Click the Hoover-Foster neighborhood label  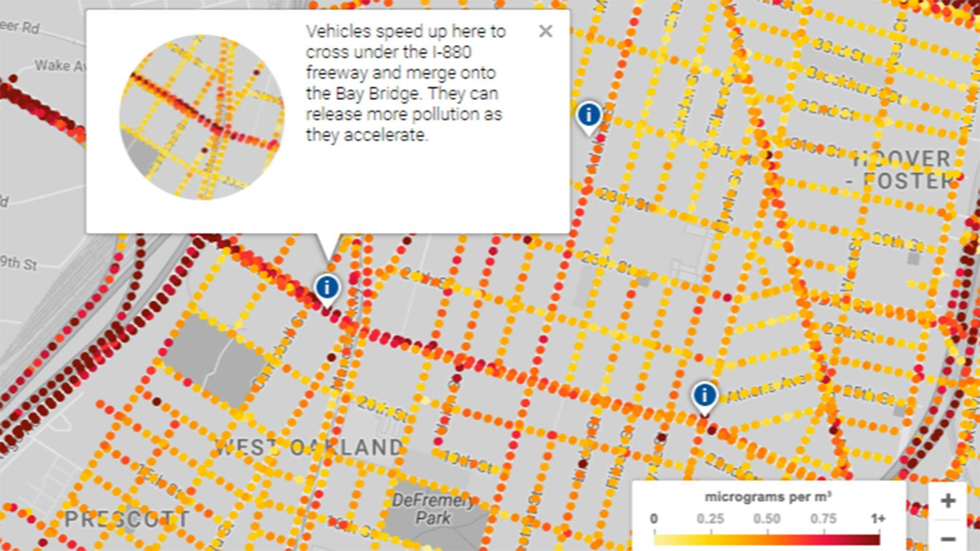pos(902,170)
